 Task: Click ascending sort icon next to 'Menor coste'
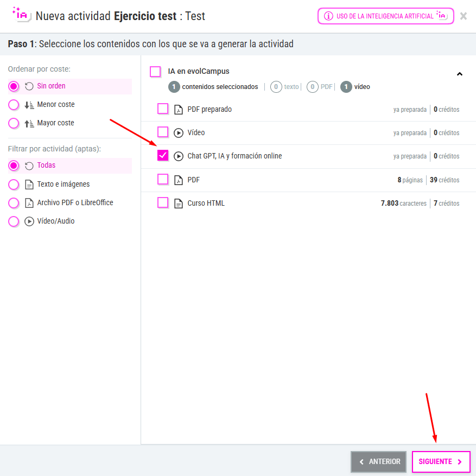[29, 105]
